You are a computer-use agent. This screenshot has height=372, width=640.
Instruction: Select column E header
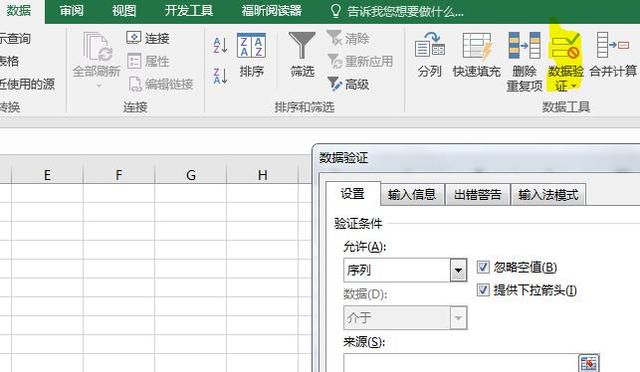coord(47,175)
